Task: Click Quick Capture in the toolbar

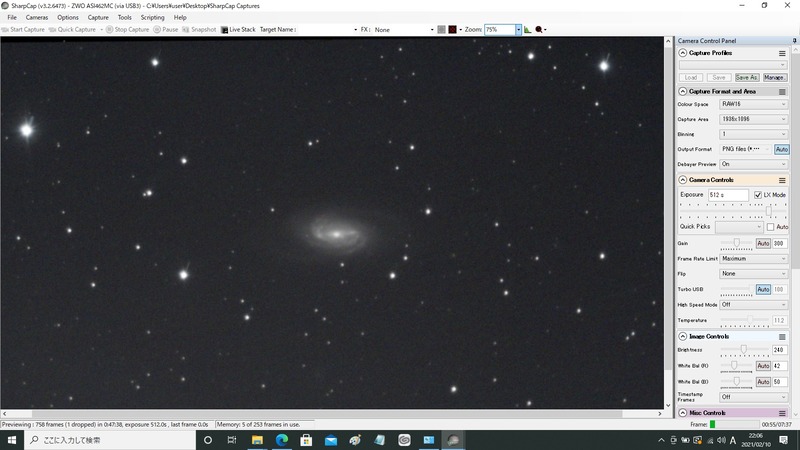Action: (x=72, y=30)
